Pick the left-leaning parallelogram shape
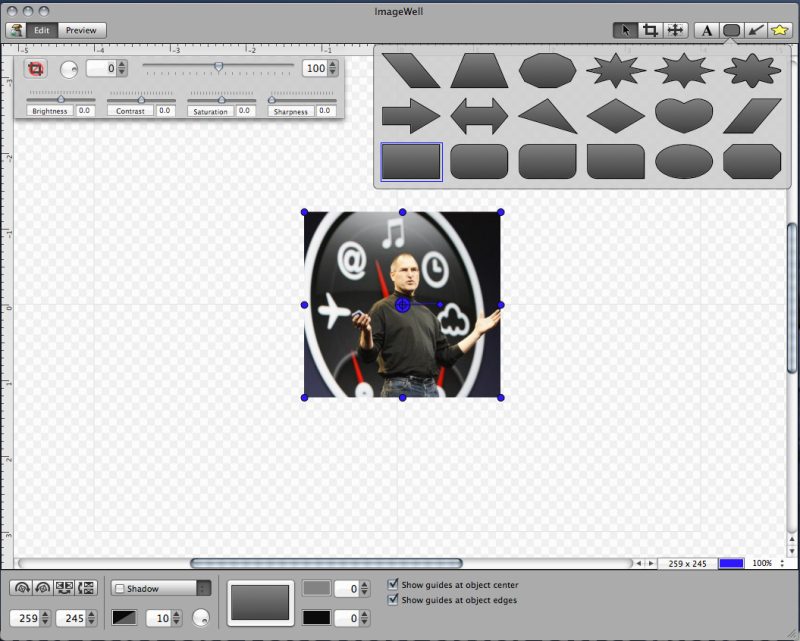 (411, 70)
